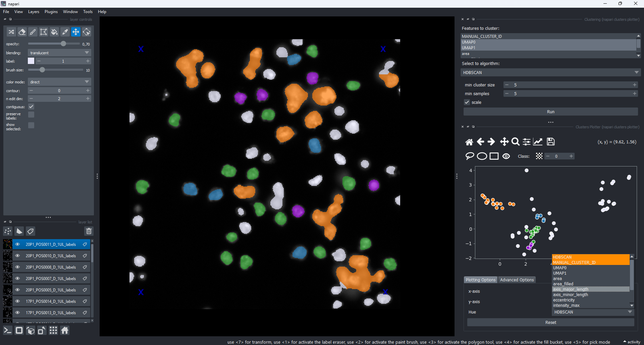Go forward to next plot view
644x345 pixels.
tap(491, 142)
